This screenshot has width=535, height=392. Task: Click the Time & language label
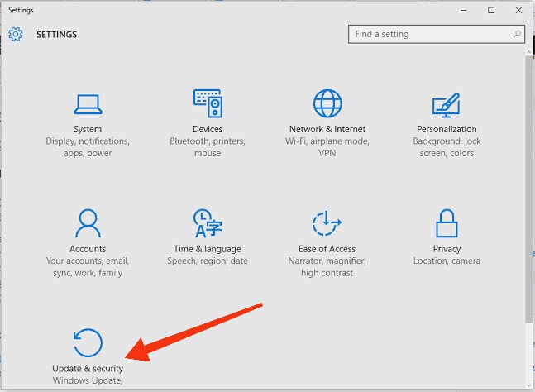click(x=208, y=249)
